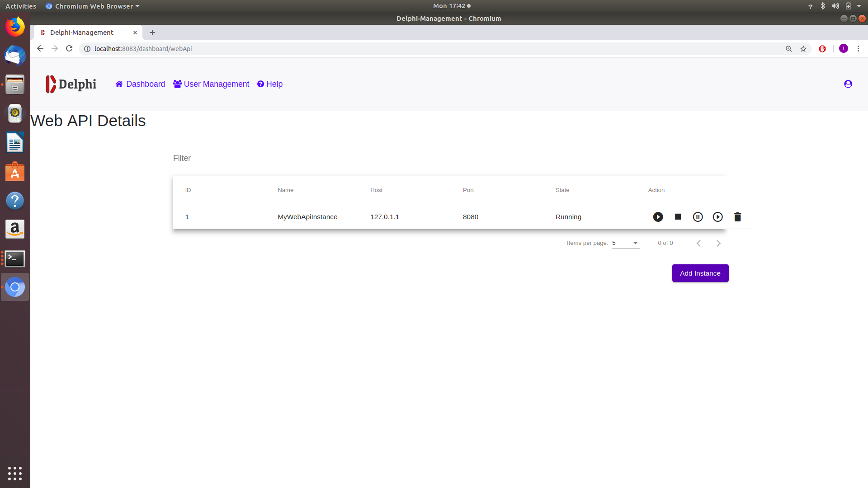
Task: Click the Opera extension icon
Action: pos(822,49)
